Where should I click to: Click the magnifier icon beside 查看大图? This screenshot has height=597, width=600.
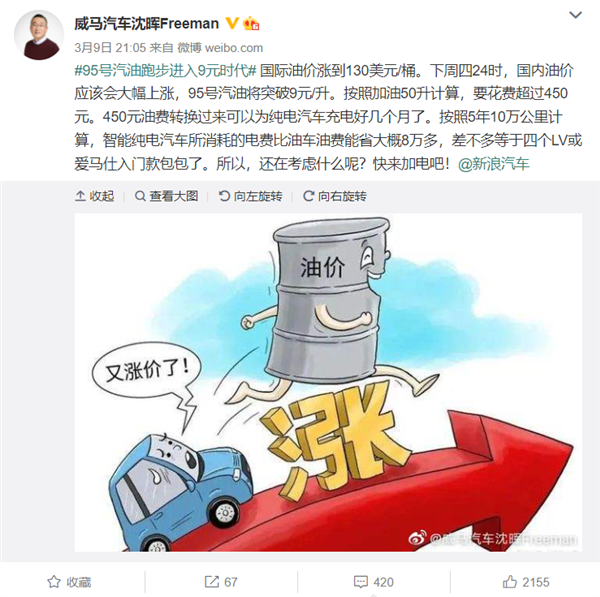click(x=140, y=196)
